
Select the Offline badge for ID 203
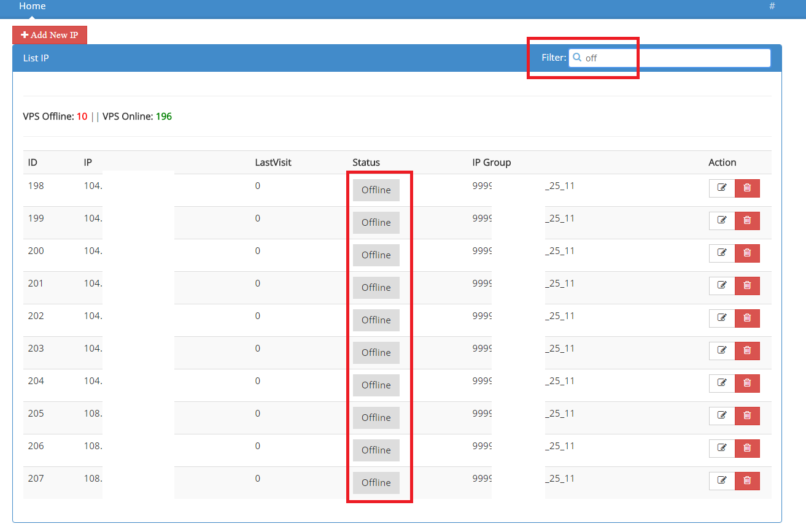point(376,353)
